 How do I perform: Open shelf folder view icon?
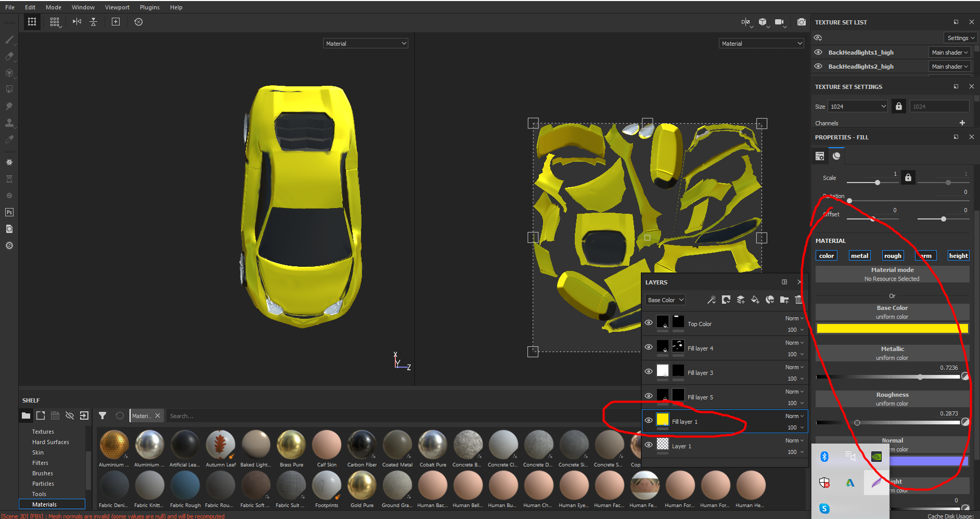click(26, 416)
